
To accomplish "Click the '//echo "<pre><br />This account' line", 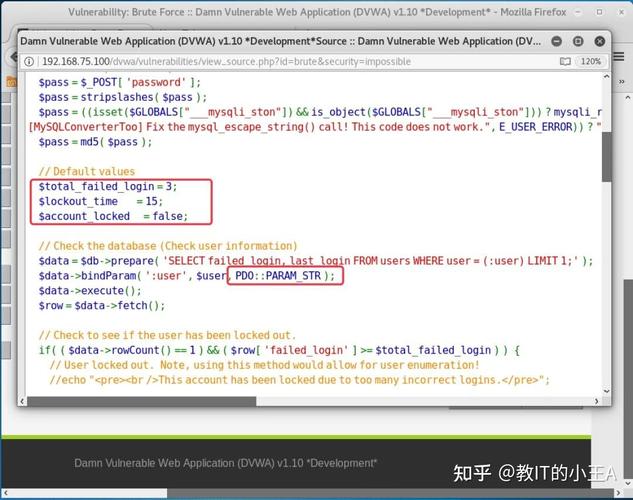I will click(299, 380).
